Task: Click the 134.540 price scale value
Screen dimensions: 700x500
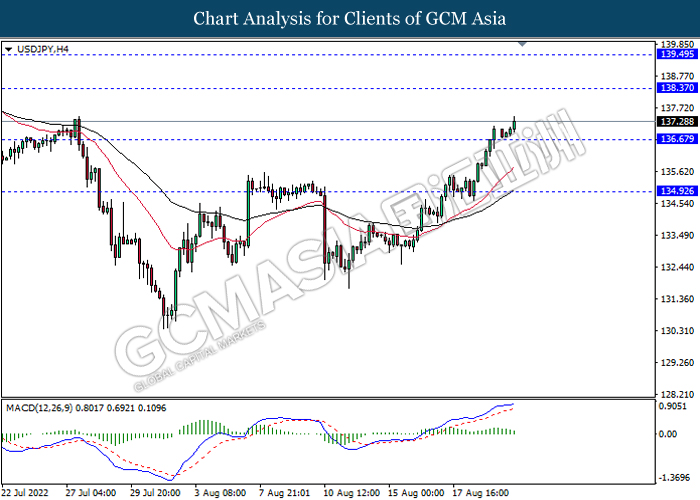Action: 677,204
